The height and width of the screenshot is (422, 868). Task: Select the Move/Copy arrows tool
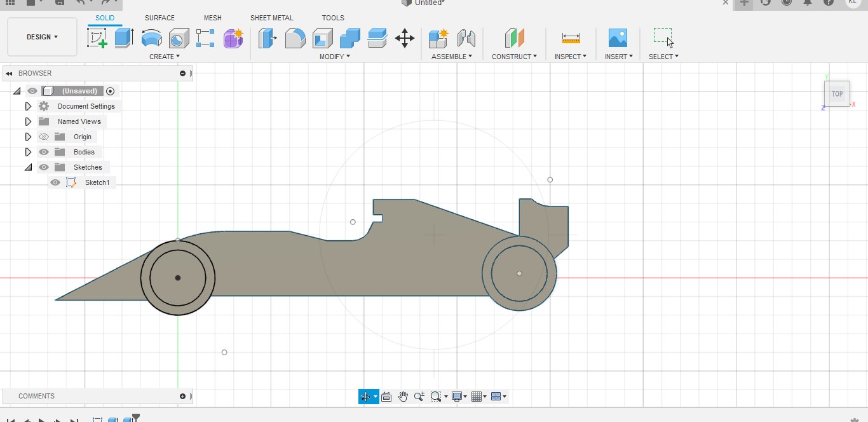pos(405,38)
